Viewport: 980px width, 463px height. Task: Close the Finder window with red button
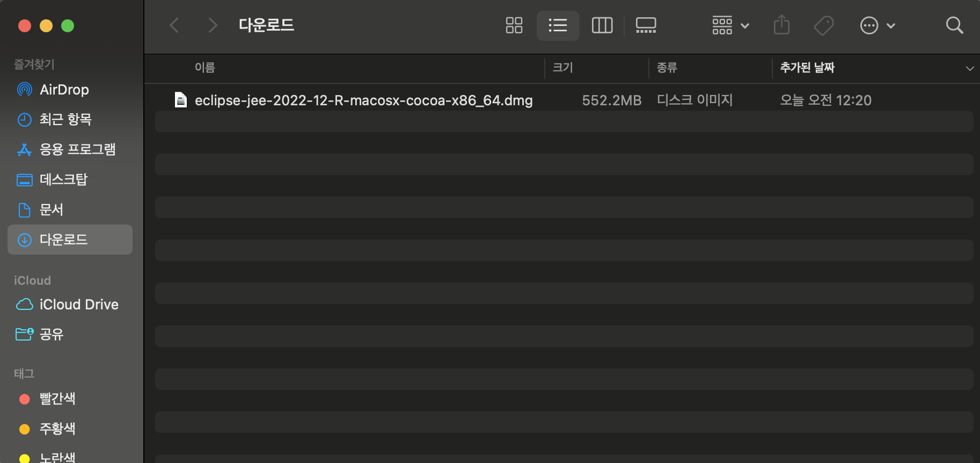(x=25, y=26)
